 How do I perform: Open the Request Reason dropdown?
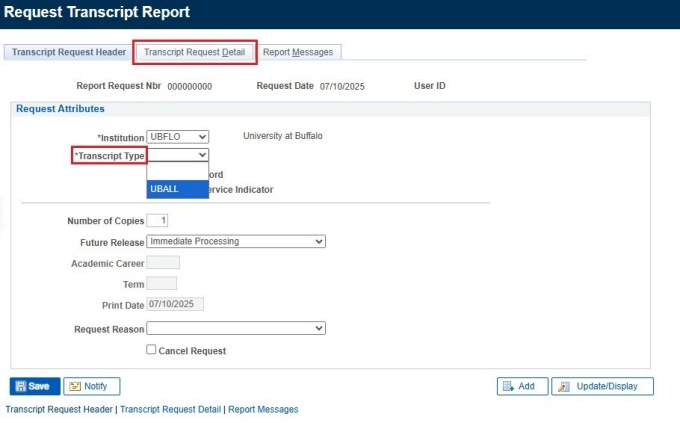(x=236, y=328)
